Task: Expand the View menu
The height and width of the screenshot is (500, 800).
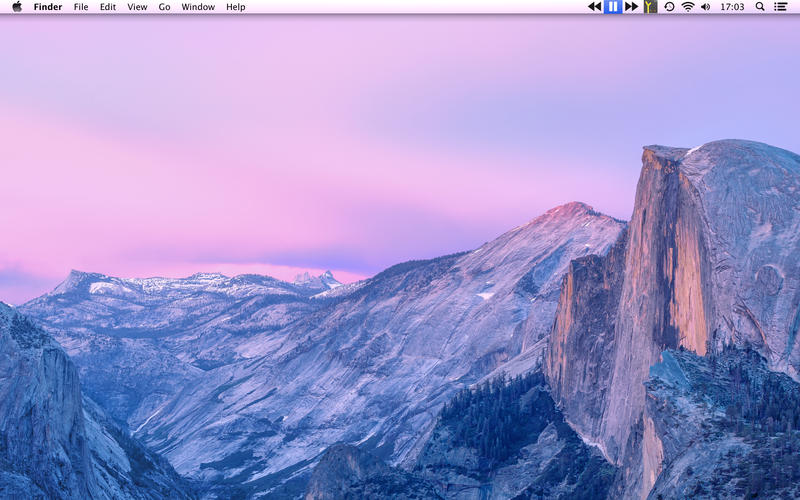Action: (x=137, y=7)
